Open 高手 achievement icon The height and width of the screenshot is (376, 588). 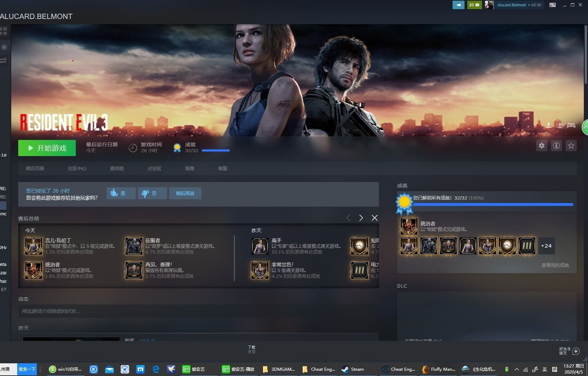point(260,246)
